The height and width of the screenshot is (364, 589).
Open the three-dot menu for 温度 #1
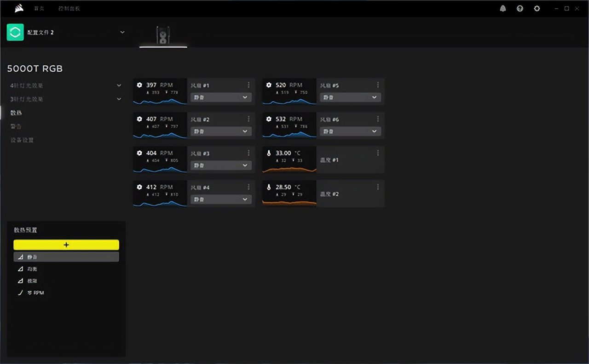pos(378,153)
